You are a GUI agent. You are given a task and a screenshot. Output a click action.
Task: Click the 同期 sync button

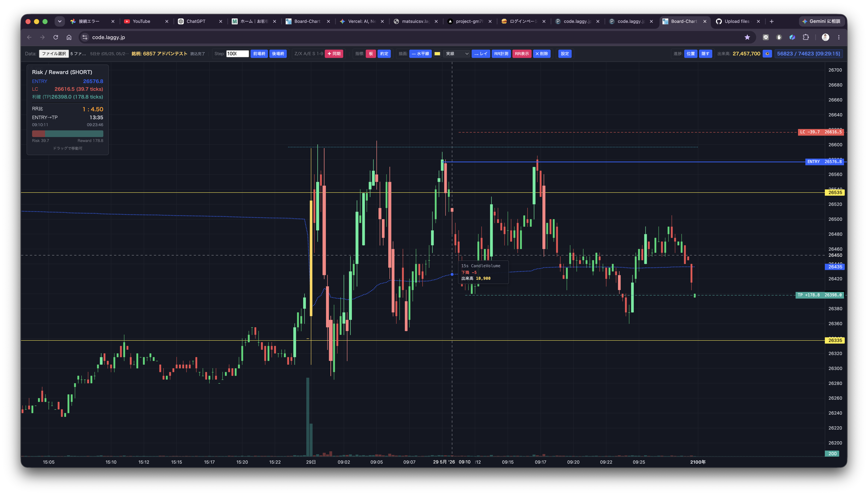(x=334, y=54)
